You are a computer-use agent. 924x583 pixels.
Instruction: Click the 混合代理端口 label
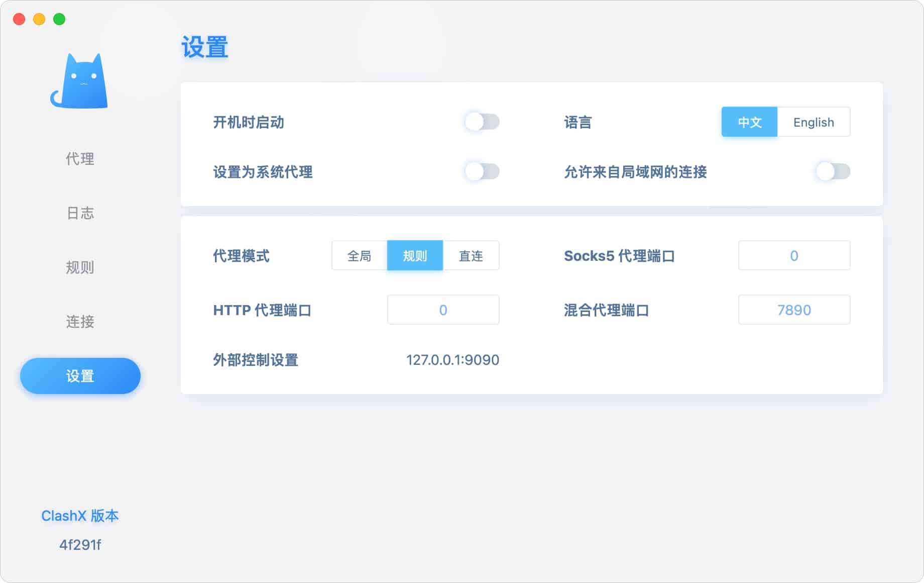pyautogui.click(x=607, y=310)
